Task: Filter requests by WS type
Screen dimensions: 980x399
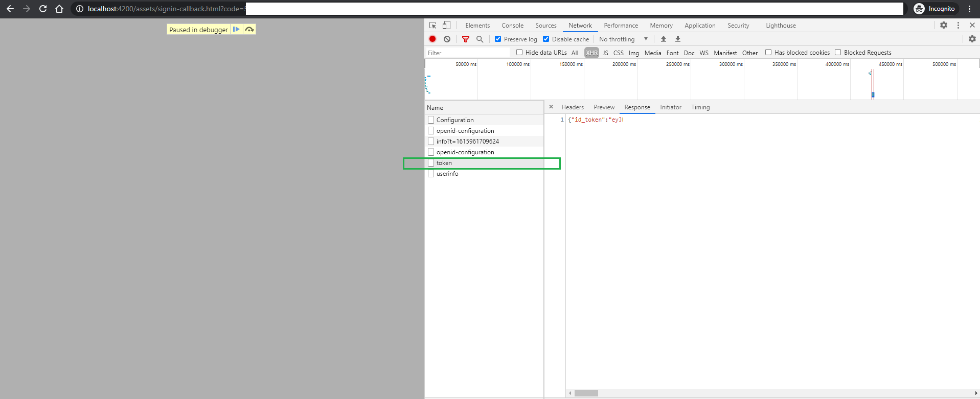Action: pos(704,53)
